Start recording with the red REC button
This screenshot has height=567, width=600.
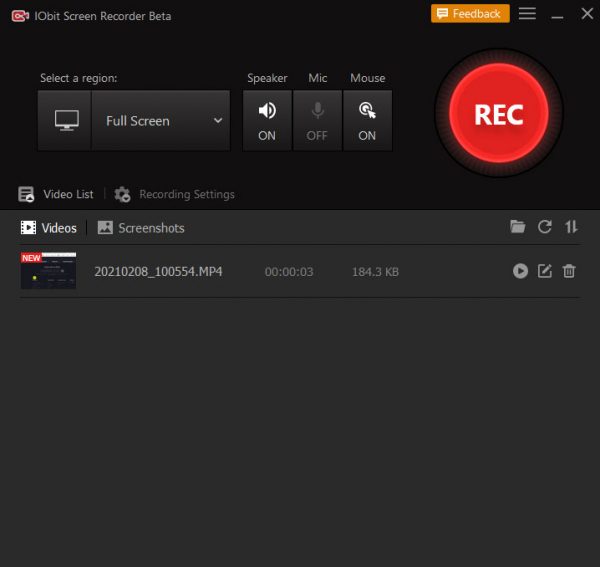(x=498, y=113)
